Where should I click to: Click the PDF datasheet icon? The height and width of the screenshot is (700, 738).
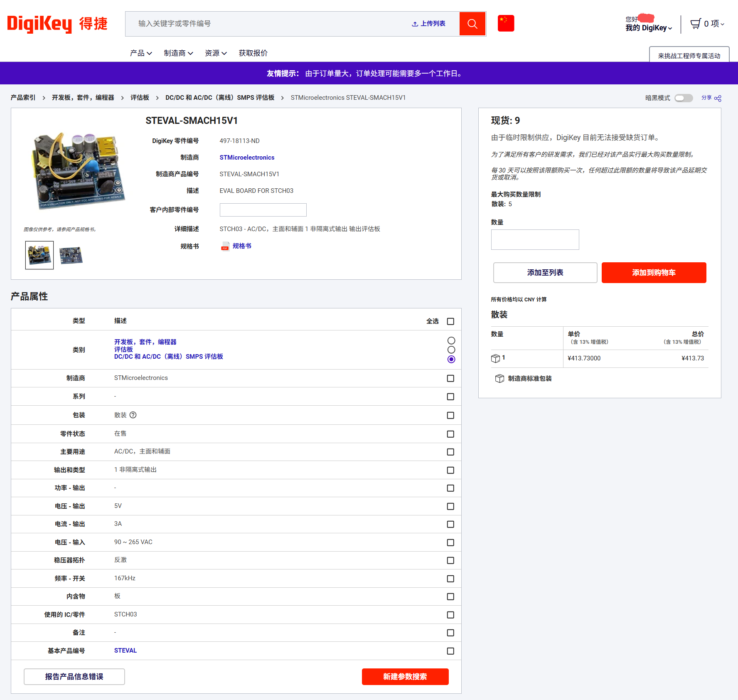pos(225,246)
